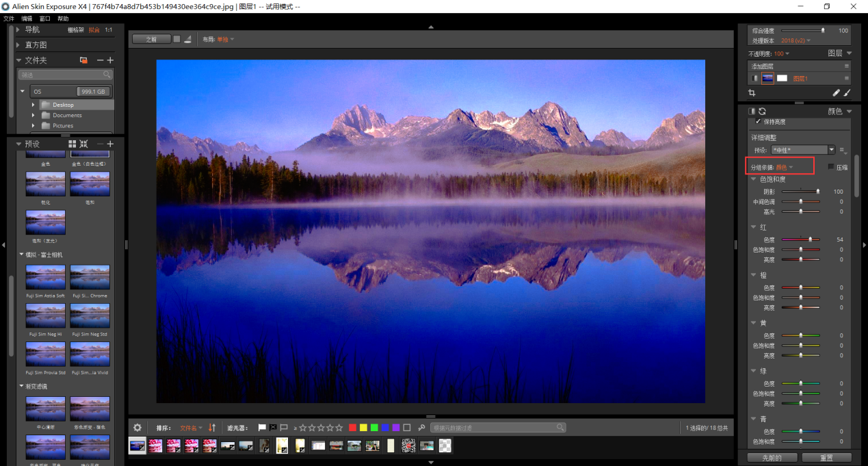Reverse sort order with arrows icon
Screen dimensions: 868x466
pos(212,428)
